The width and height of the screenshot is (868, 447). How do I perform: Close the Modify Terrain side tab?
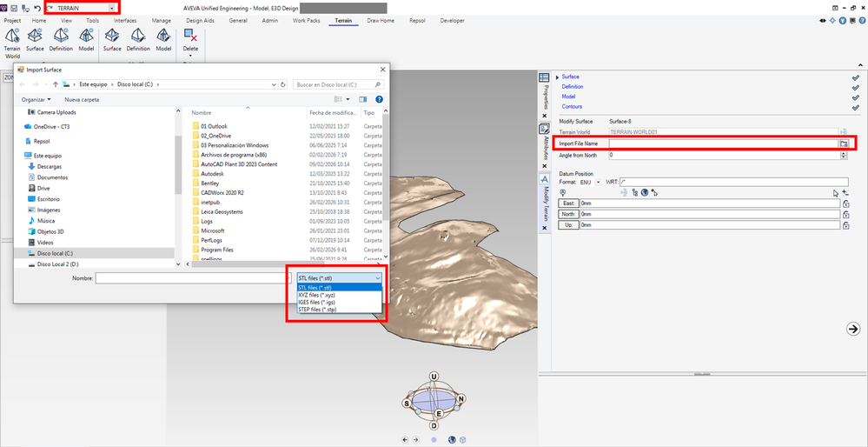544,228
